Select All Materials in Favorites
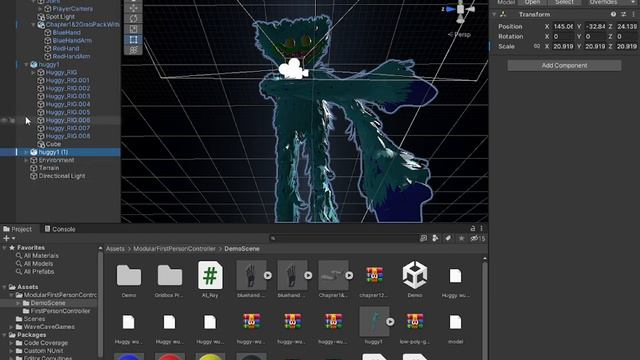640x360 pixels. [41, 256]
